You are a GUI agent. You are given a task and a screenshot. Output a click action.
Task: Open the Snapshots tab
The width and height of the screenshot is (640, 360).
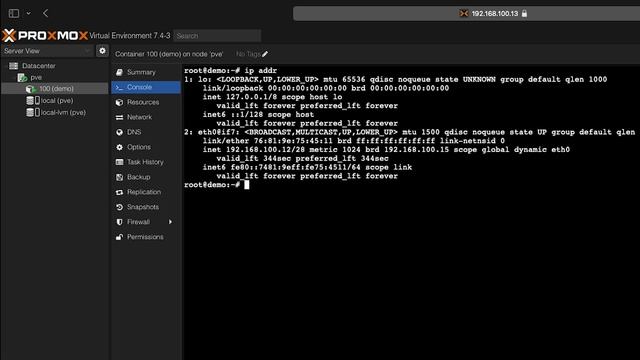(x=146, y=207)
